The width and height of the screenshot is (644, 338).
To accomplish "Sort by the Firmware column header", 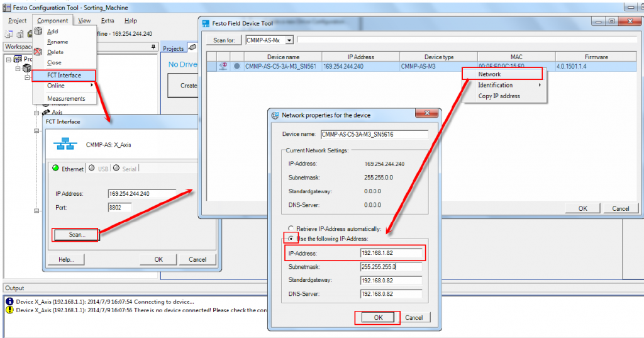I will (596, 57).
